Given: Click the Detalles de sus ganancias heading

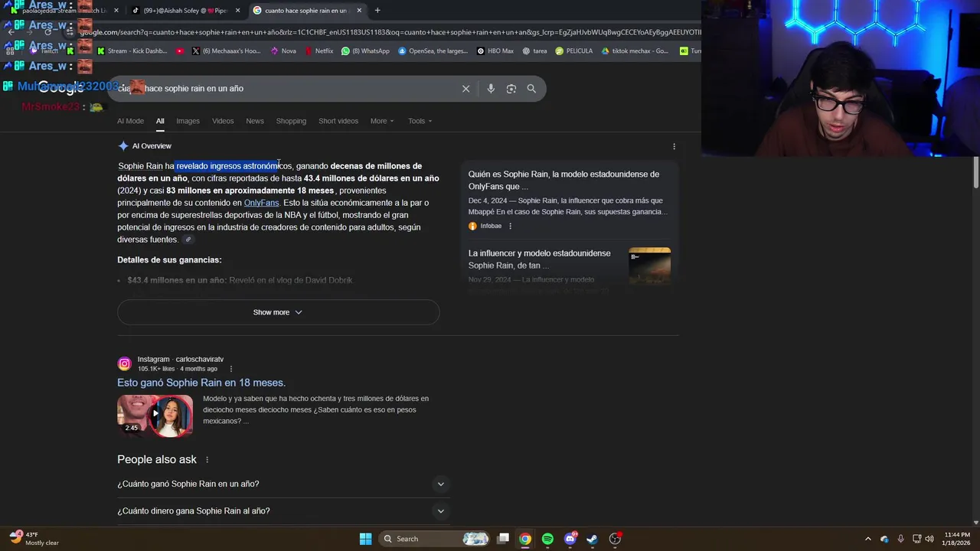Looking at the screenshot, I should 169,260.
